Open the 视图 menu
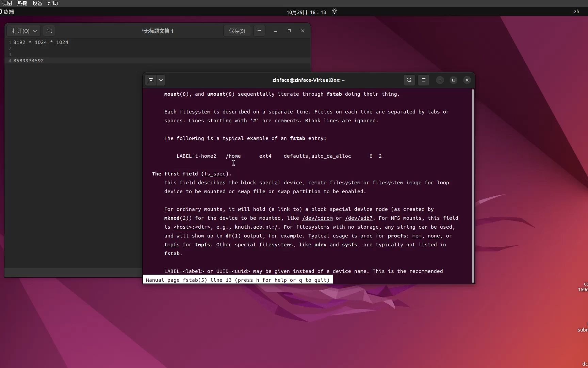This screenshot has width=588, height=368. click(x=6, y=3)
